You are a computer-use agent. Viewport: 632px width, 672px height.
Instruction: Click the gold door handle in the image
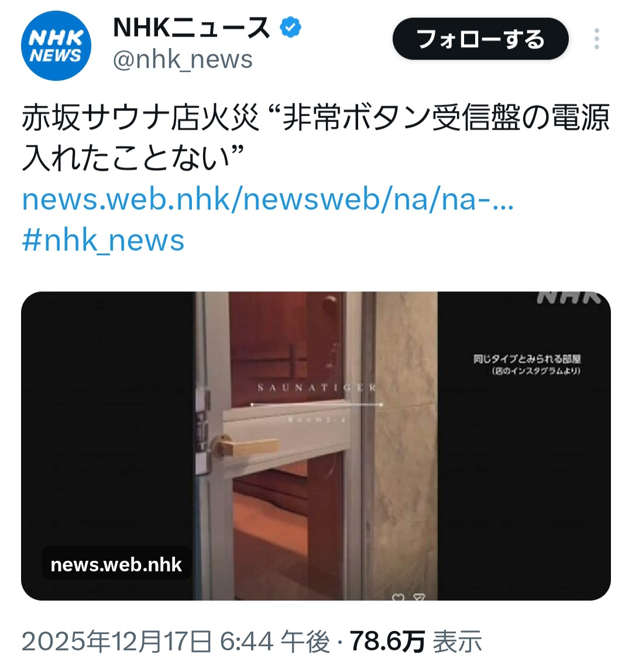pyautogui.click(x=246, y=445)
